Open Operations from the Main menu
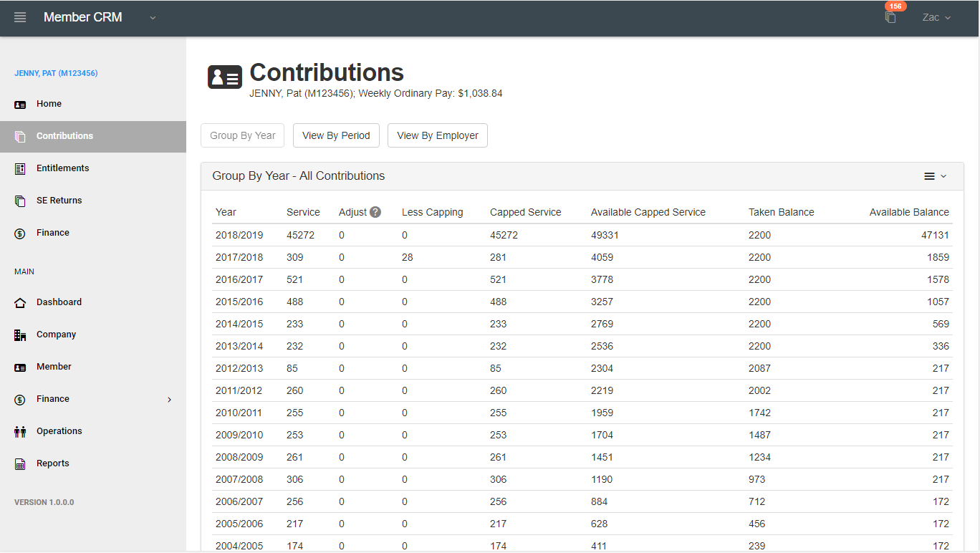Screen dimensions: 980x553 [x=59, y=431]
